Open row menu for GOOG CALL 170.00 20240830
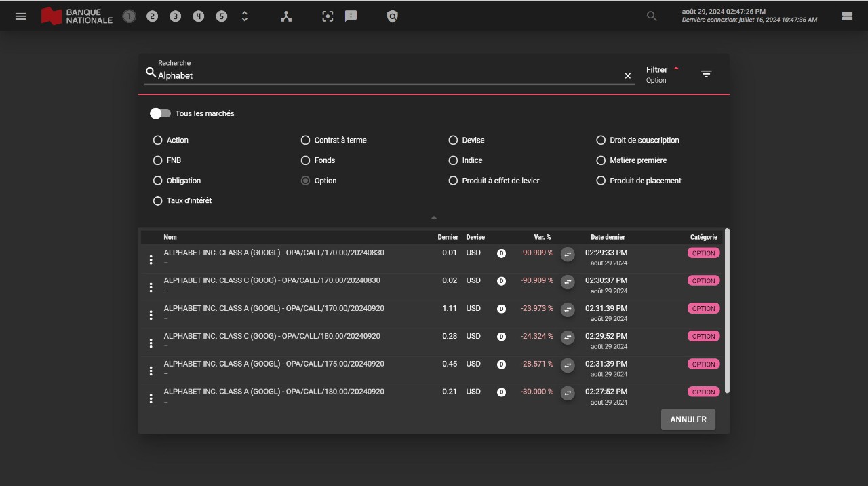This screenshot has width=868, height=486. 151,287
